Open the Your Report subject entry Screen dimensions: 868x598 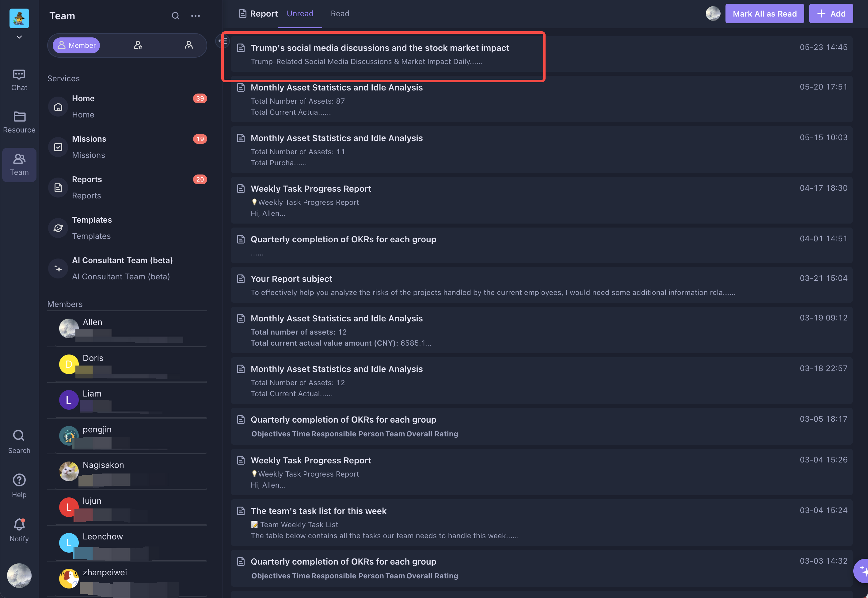coord(542,285)
